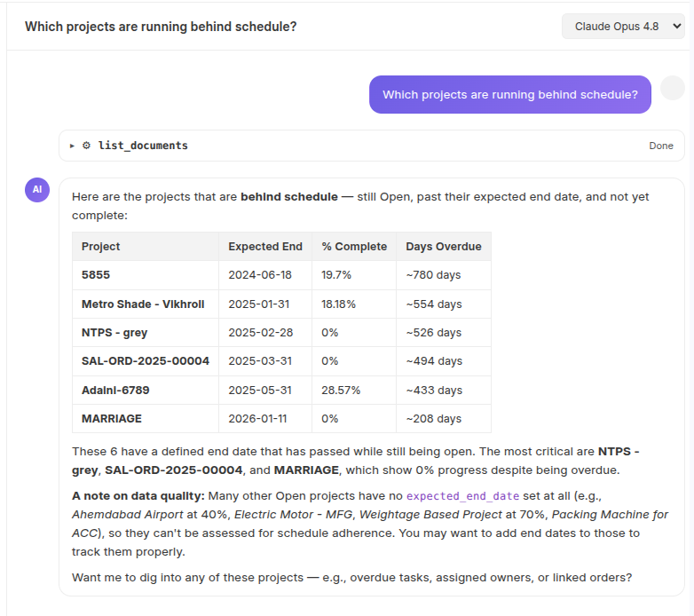Click the AI avatar icon

tap(37, 190)
